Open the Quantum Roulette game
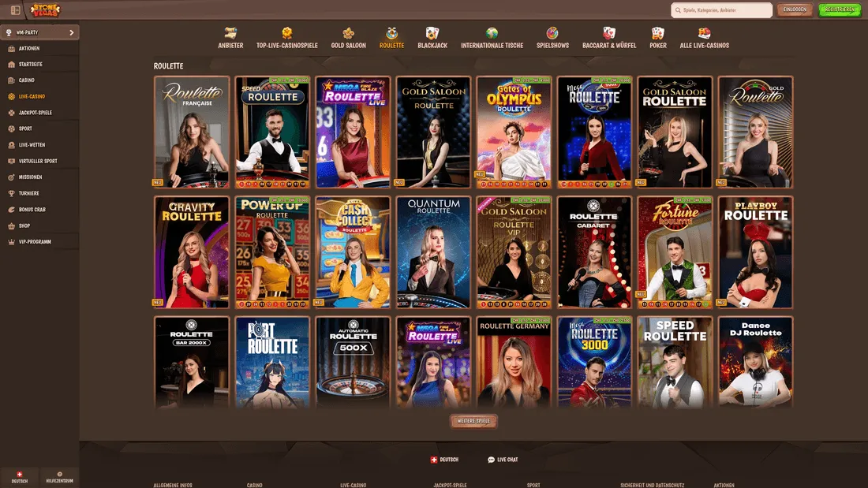The height and width of the screenshot is (488, 868). tap(433, 252)
